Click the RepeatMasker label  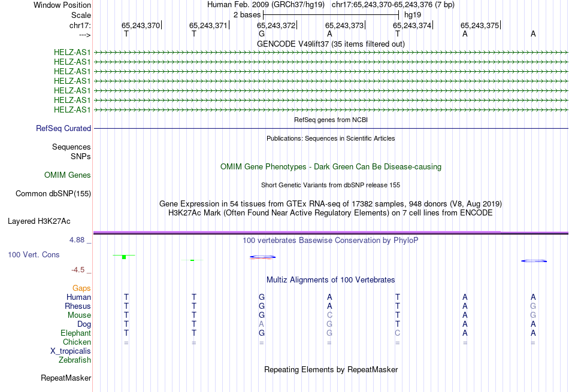(x=66, y=378)
